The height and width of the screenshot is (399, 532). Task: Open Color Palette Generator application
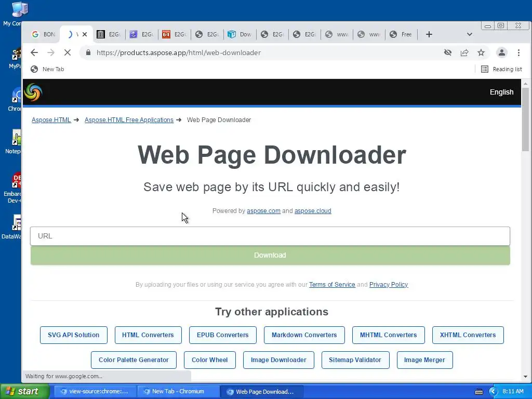(134, 360)
